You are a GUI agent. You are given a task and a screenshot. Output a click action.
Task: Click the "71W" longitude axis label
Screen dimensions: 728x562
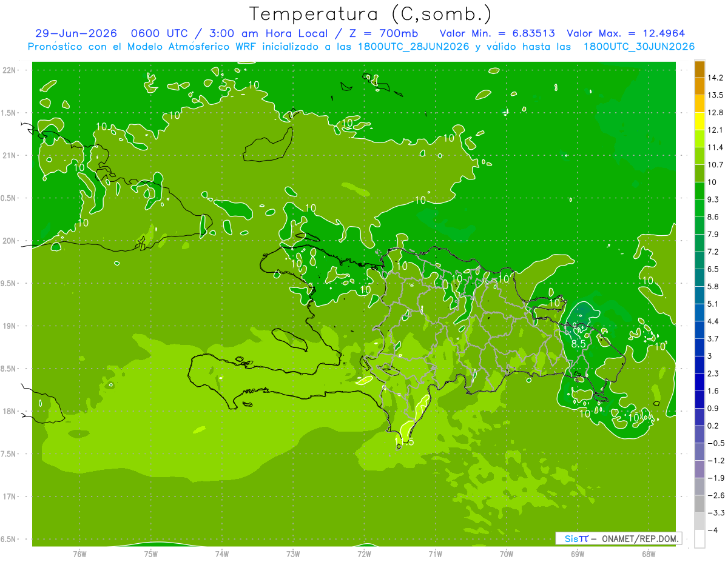435,554
